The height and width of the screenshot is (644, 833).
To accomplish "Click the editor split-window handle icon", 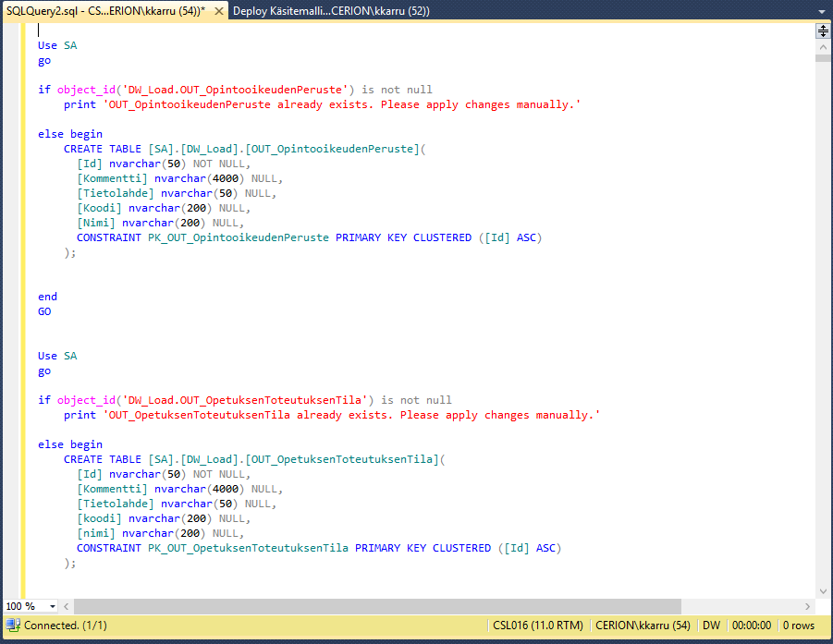I will point(823,31).
